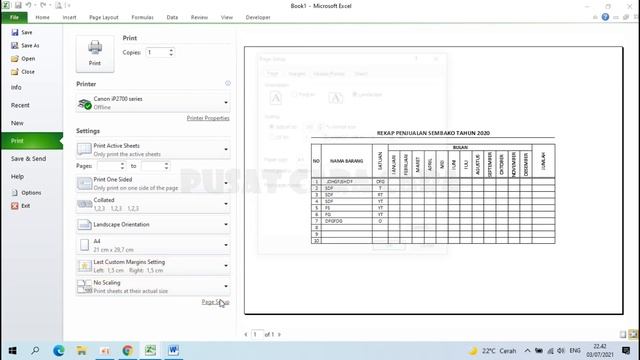
Task: Switch to the Insert ribbon tab
Action: pos(69,18)
